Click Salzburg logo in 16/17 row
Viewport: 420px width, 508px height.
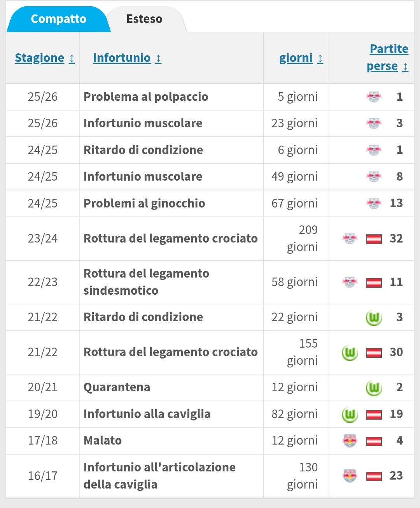pyautogui.click(x=350, y=476)
